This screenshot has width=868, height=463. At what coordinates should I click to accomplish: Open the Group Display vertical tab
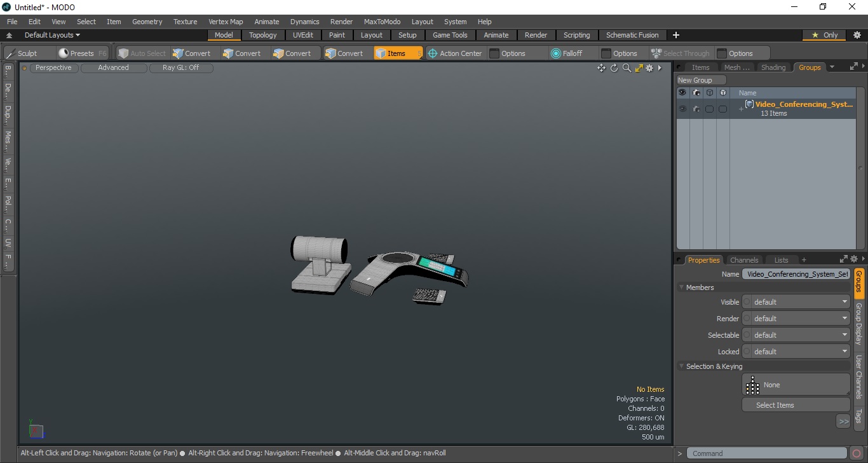(858, 324)
